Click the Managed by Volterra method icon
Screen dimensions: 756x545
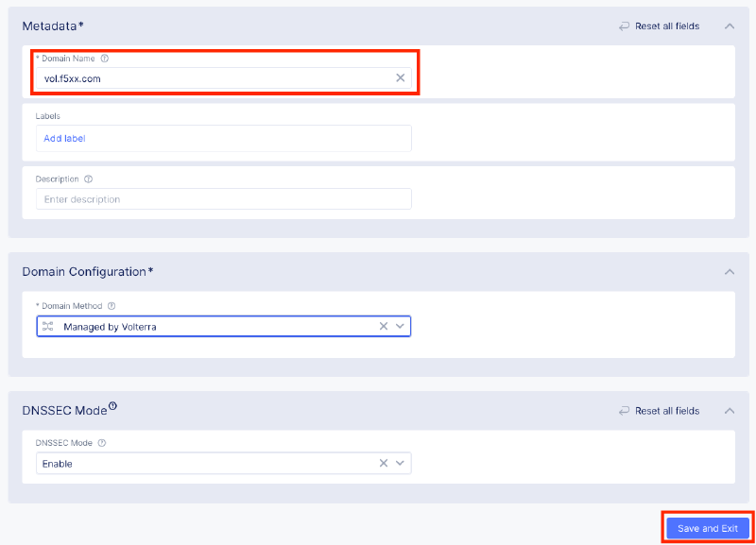(x=48, y=326)
